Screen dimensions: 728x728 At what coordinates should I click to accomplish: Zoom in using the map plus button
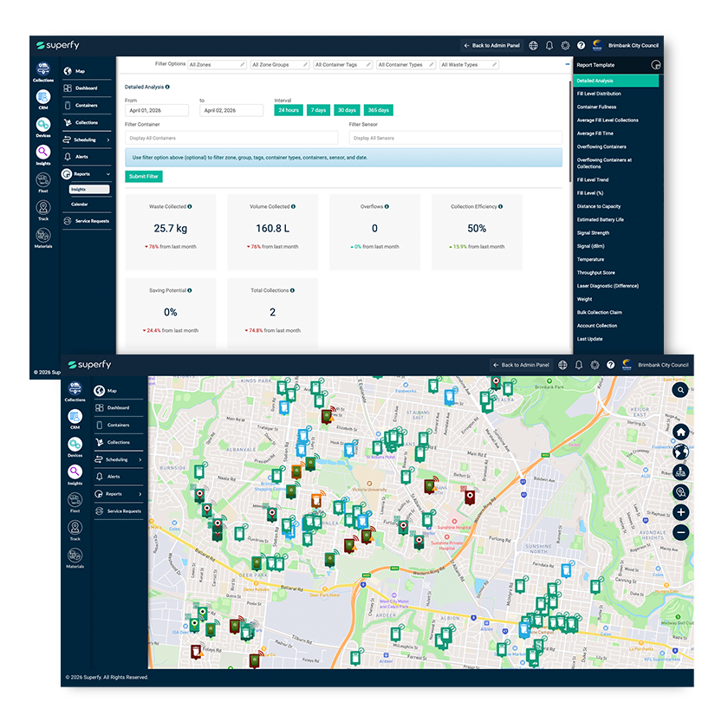click(x=681, y=512)
